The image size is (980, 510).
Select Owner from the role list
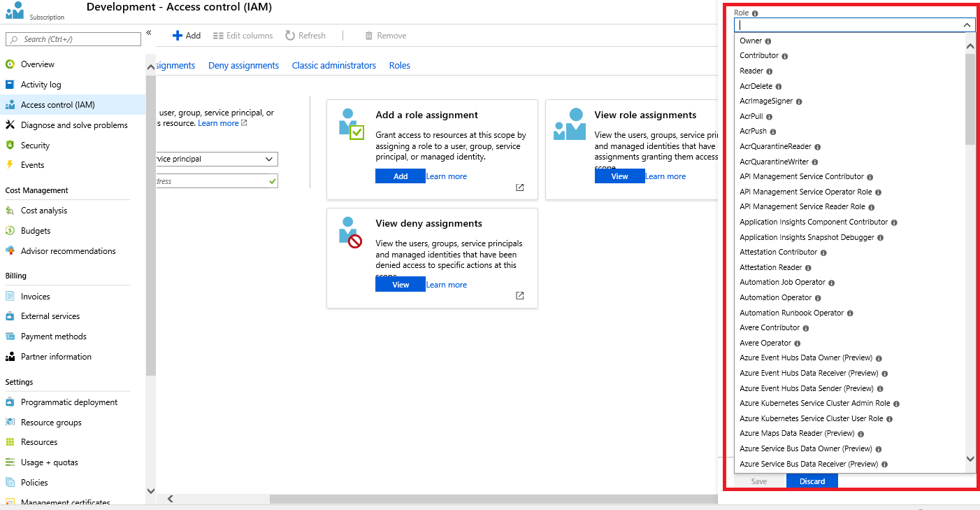click(751, 41)
